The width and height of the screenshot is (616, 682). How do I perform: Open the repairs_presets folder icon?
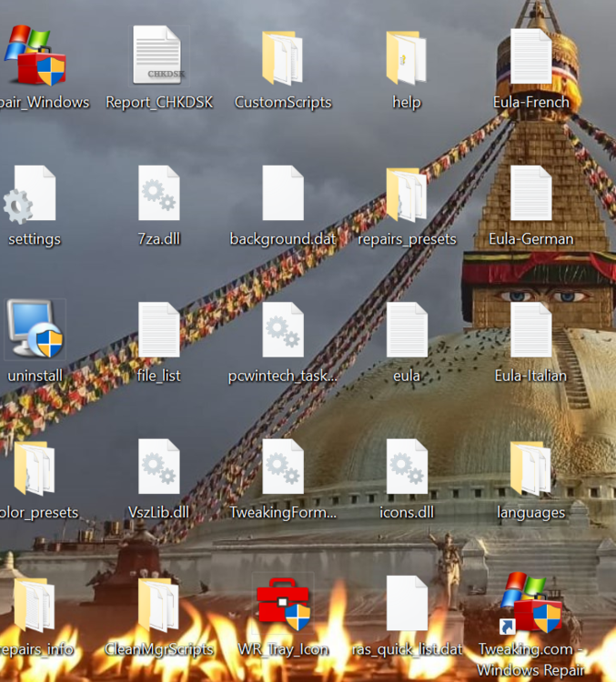coord(406,194)
